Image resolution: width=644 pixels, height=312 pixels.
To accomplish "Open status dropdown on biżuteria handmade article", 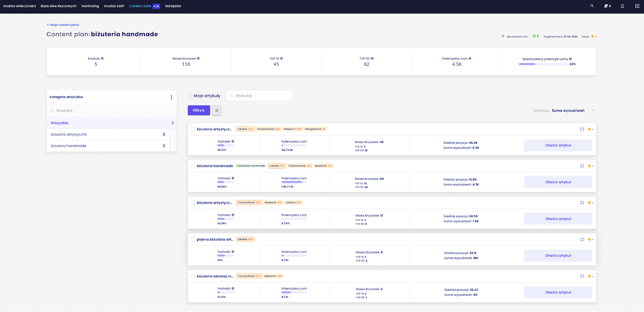I will click(590, 166).
